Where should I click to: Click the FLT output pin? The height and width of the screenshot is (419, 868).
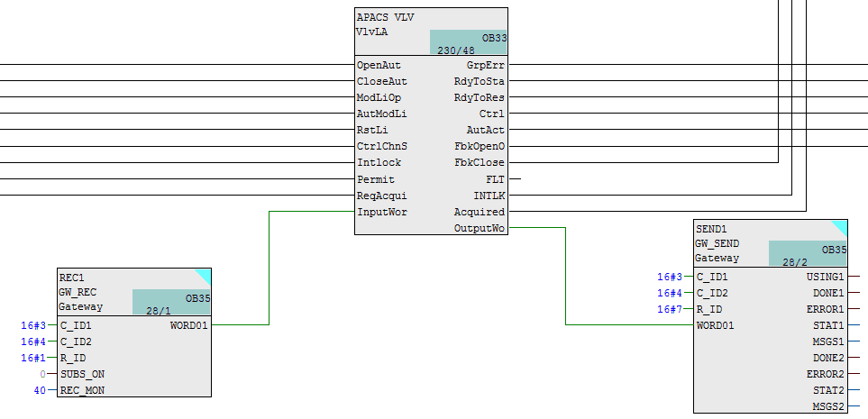tap(496, 180)
